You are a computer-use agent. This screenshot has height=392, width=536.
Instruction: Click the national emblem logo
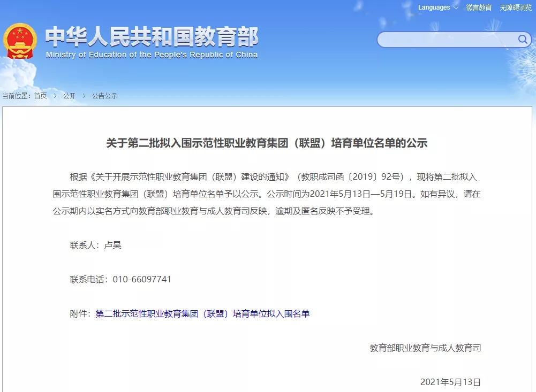(20, 41)
